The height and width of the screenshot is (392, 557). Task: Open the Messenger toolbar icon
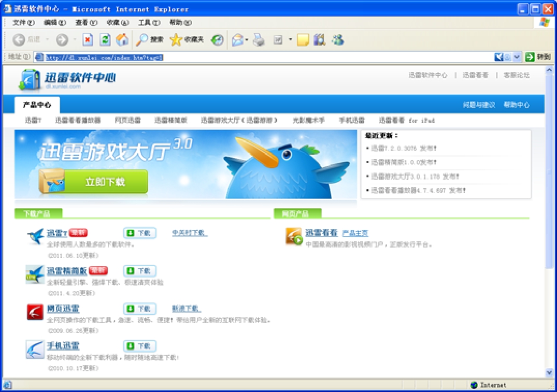tap(338, 40)
